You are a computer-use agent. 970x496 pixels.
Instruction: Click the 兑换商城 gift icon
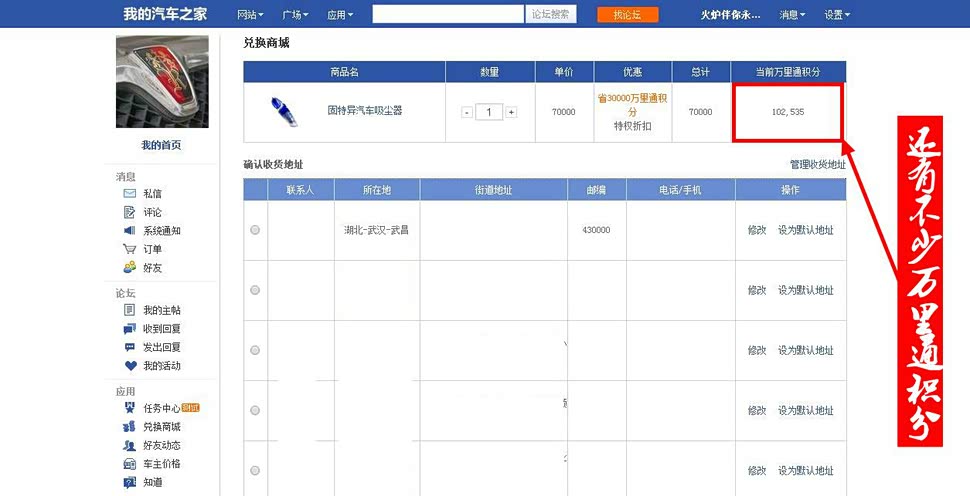129,427
